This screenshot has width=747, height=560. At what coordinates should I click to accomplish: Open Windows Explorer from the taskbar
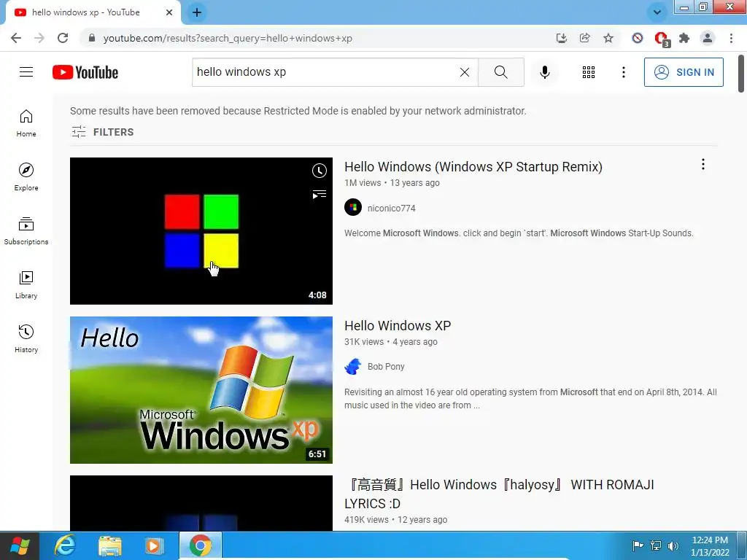click(x=110, y=545)
